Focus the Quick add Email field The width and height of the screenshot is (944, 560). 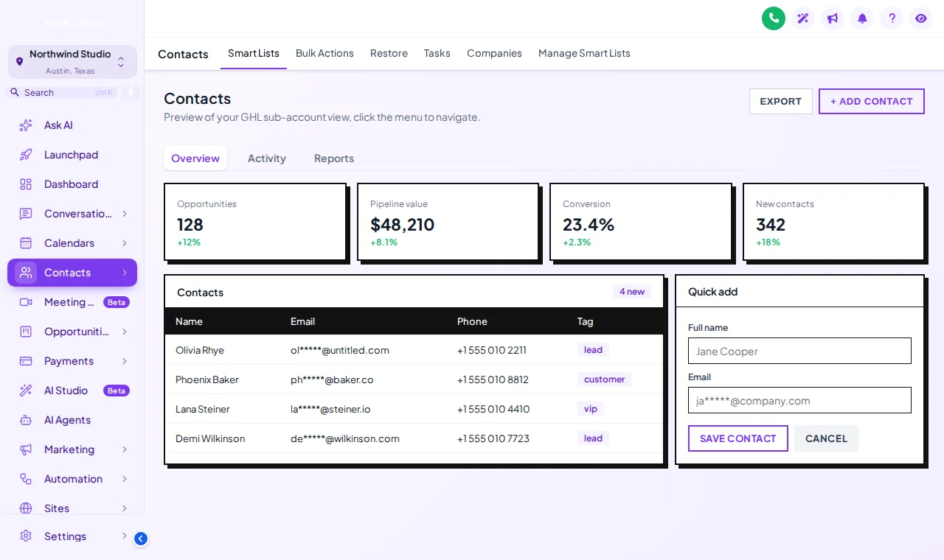(x=799, y=400)
